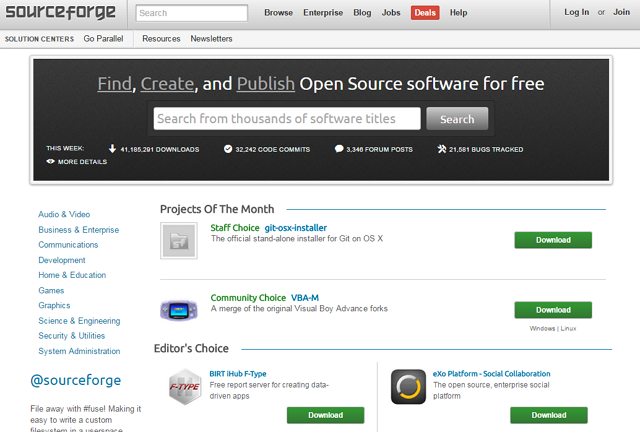The image size is (640, 432).
Task: Open the Browse menu
Action: 278,13
